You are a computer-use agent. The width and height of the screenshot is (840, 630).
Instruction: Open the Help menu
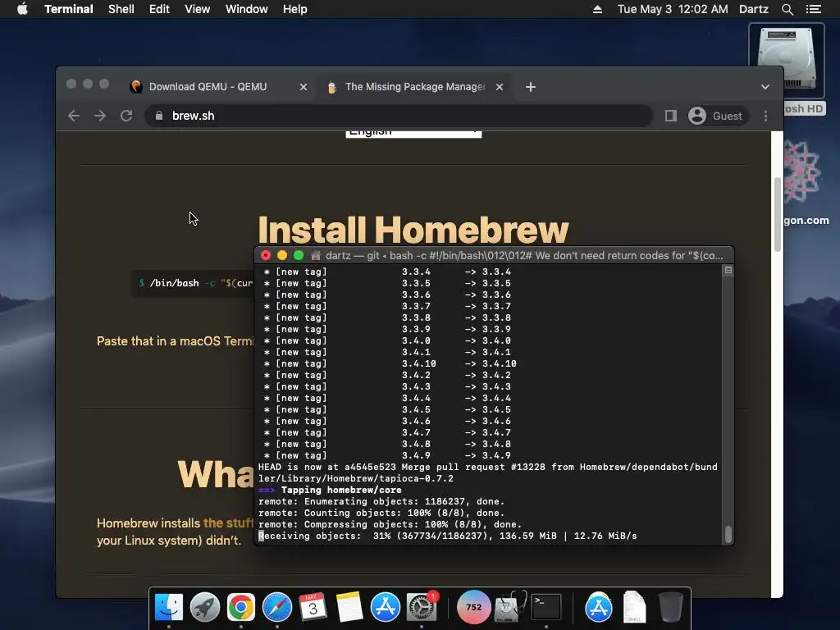pos(295,9)
